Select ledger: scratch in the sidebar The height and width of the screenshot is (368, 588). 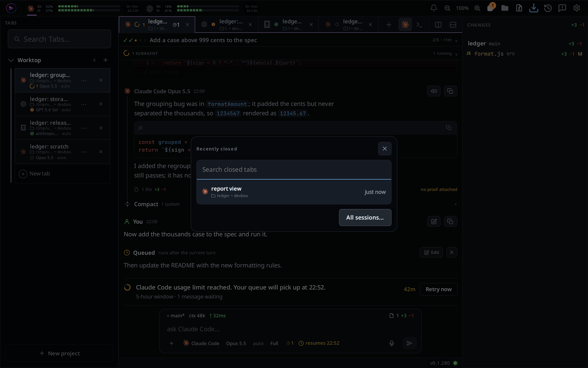pos(62,152)
